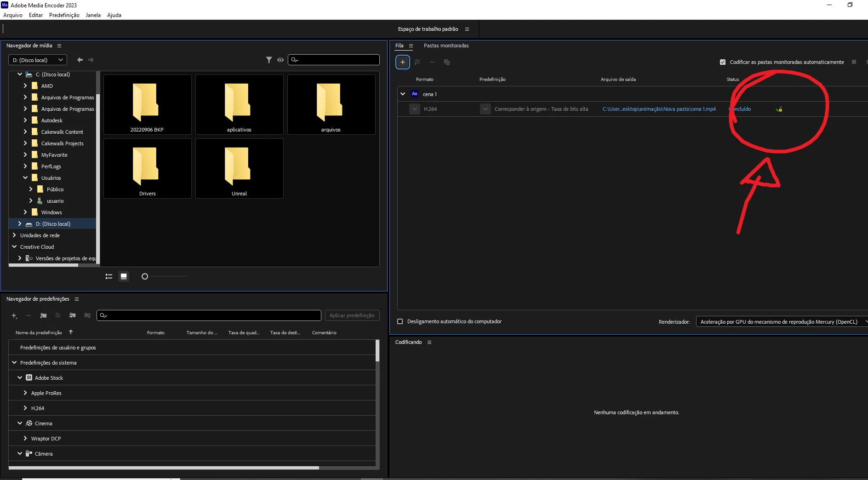Open Navegador de predefinições panel menu icon
The image size is (868, 480).
[77, 299]
